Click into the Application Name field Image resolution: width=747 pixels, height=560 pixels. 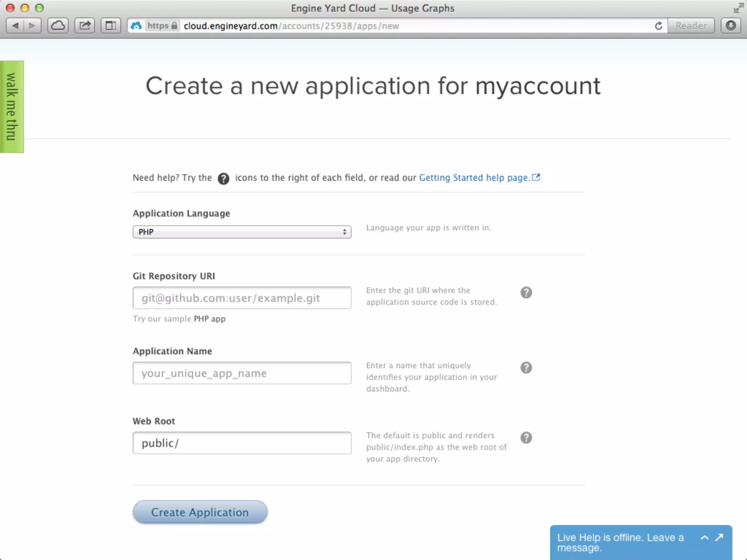tap(242, 373)
